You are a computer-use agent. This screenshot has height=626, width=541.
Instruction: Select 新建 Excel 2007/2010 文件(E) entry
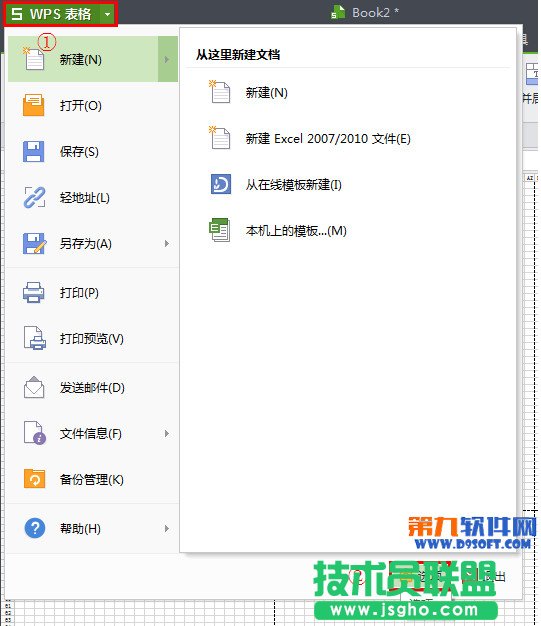[x=328, y=139]
